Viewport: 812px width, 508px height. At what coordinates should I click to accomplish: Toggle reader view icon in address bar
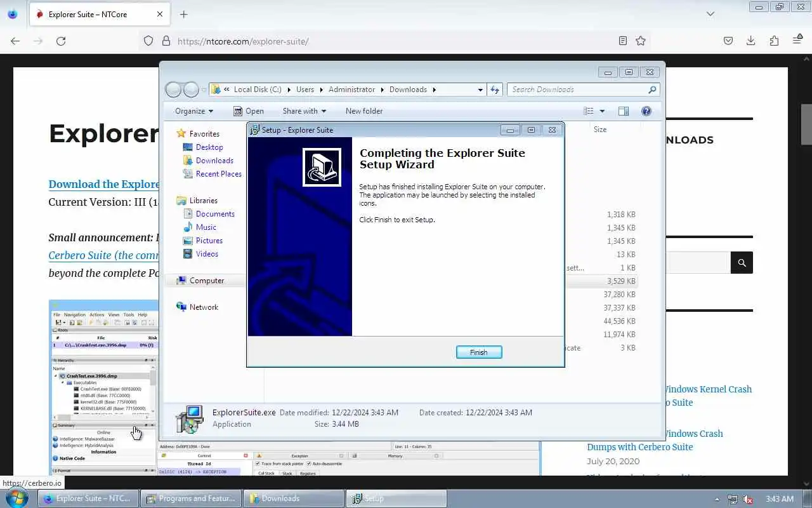click(623, 41)
